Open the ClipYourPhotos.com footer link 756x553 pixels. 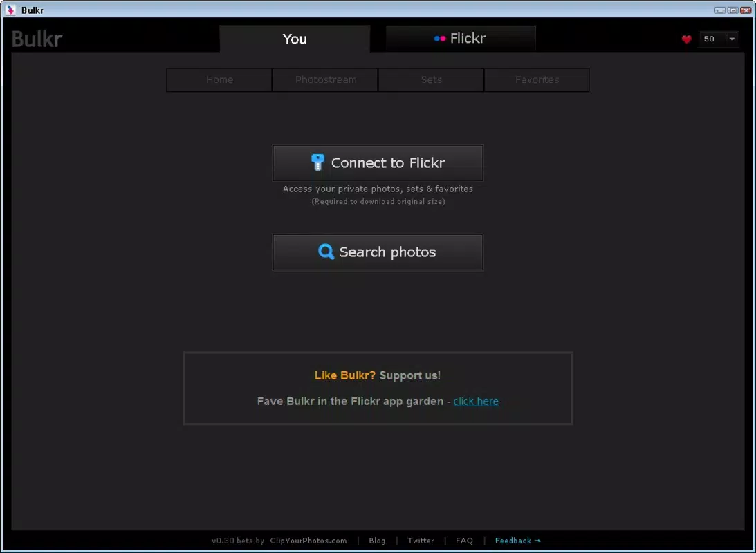[x=308, y=541]
